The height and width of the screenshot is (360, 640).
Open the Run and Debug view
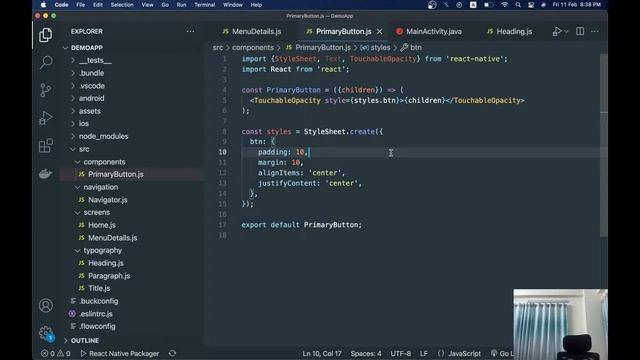(x=46, y=118)
